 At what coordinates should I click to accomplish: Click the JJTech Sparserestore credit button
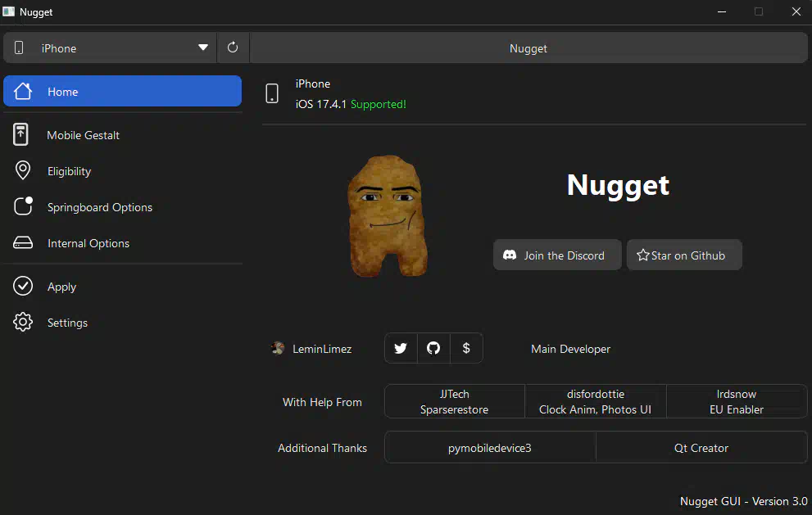(455, 402)
